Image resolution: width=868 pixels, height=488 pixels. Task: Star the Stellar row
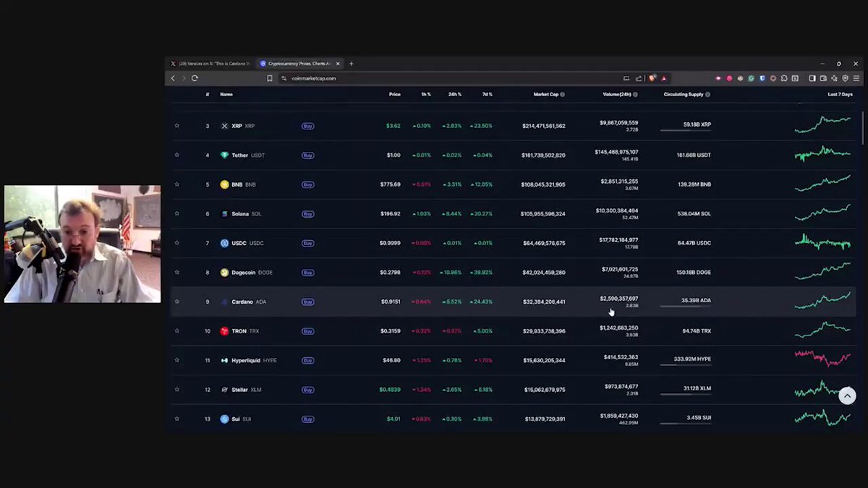point(176,390)
